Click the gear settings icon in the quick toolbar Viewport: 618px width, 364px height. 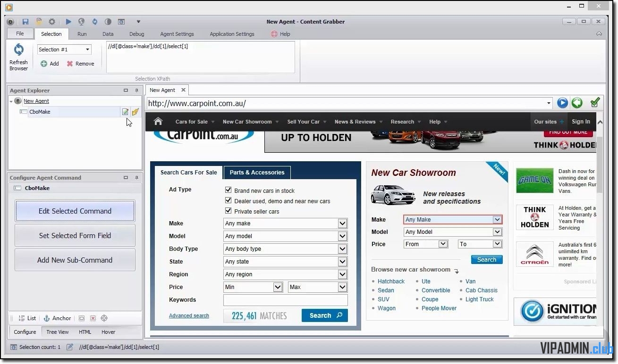(x=52, y=22)
